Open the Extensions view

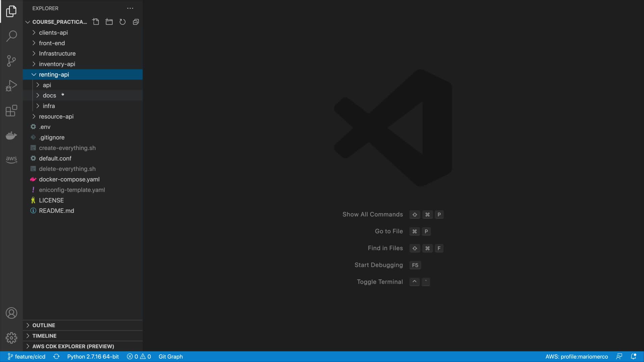click(11, 111)
